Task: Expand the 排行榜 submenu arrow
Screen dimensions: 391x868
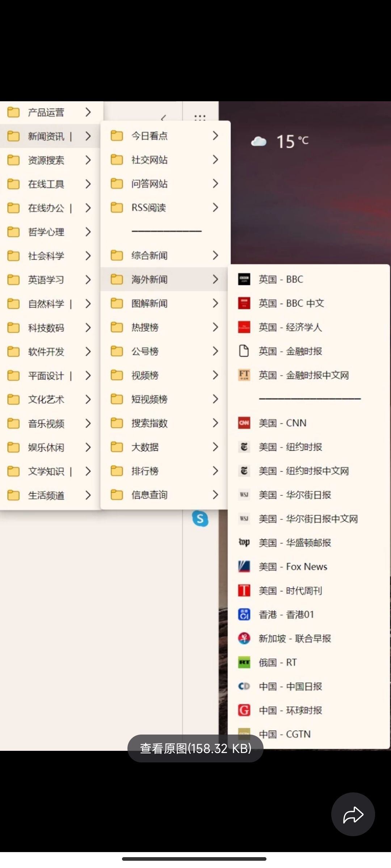Action: coord(215,471)
